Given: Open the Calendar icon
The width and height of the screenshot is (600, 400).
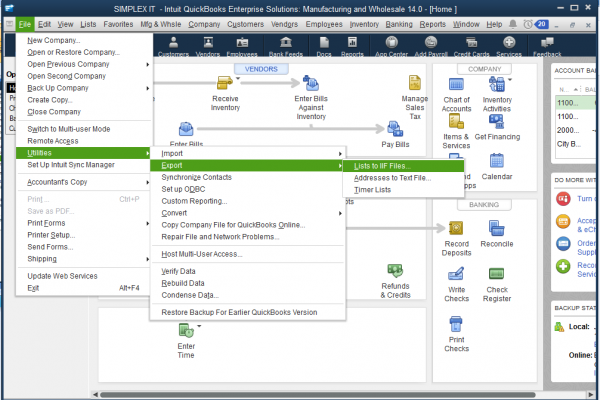Looking at the screenshot, I should click(497, 161).
